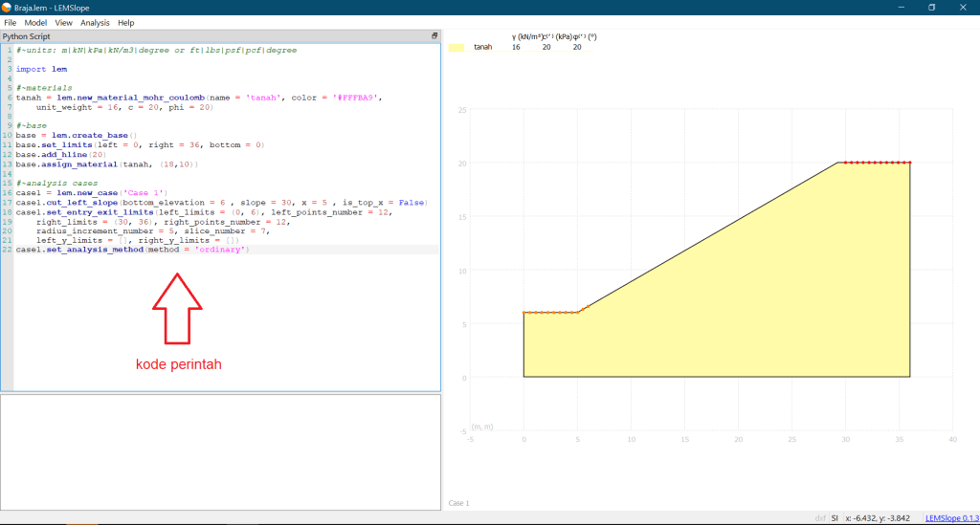This screenshot has width=980, height=525.
Task: Click the dxf button in status bar
Action: click(820, 517)
